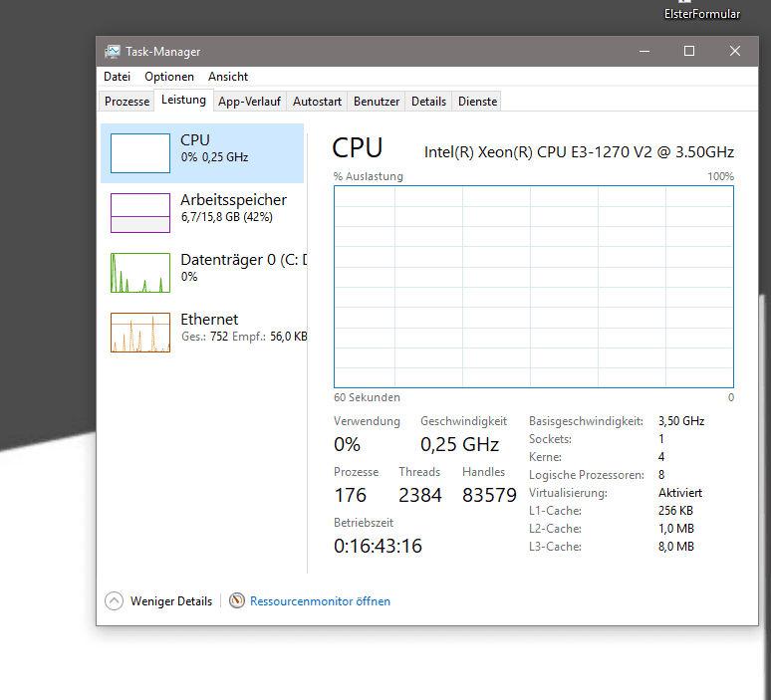
Task: Open the Ansicht menu
Action: point(228,77)
